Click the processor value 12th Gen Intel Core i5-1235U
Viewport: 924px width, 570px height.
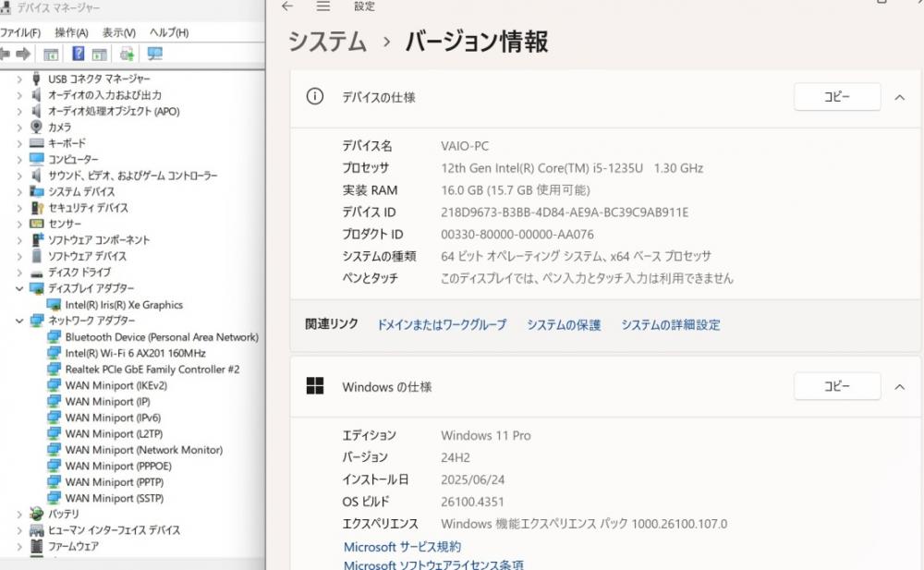(572, 168)
